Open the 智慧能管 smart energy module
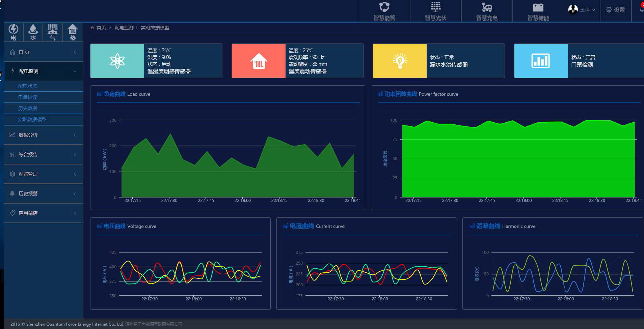644x329 pixels. 384,11
